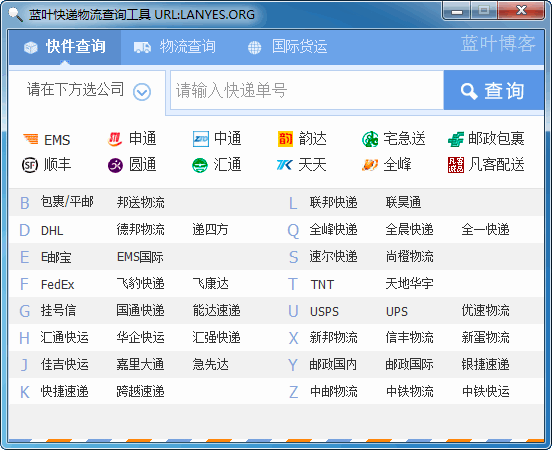Image resolution: width=552 pixels, height=450 pixels.
Task: Choose 递四方 courier
Action: [211, 230]
